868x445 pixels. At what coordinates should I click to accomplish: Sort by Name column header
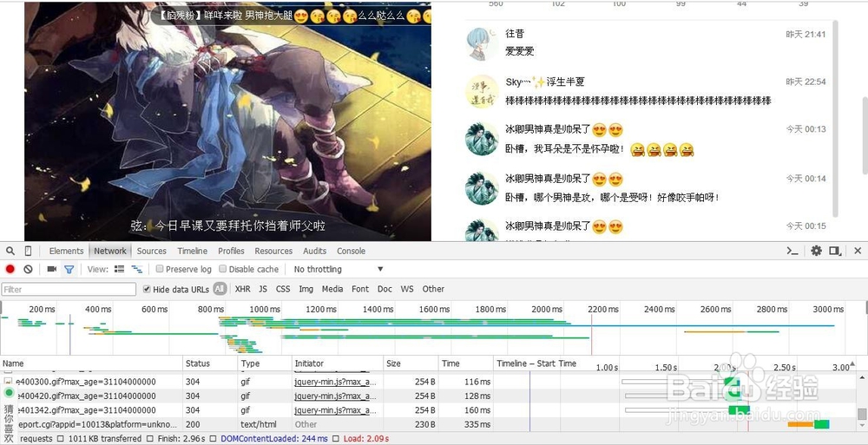tap(91, 363)
